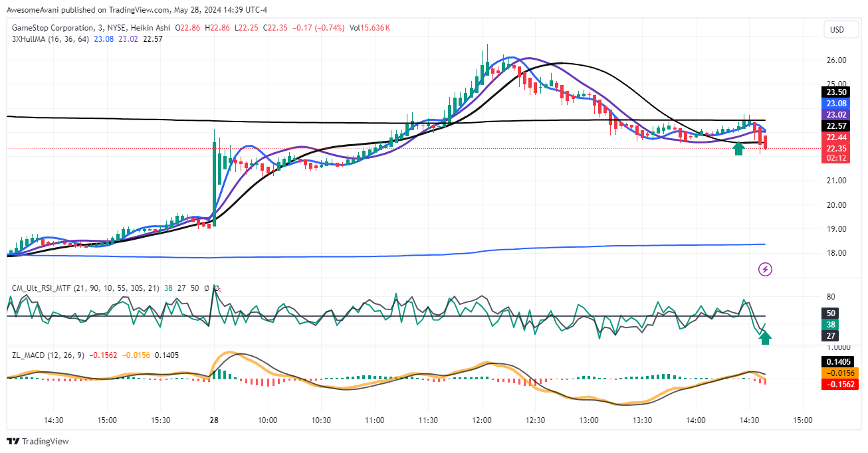
Task: Click the 13:00 time axis label
Action: click(x=589, y=420)
